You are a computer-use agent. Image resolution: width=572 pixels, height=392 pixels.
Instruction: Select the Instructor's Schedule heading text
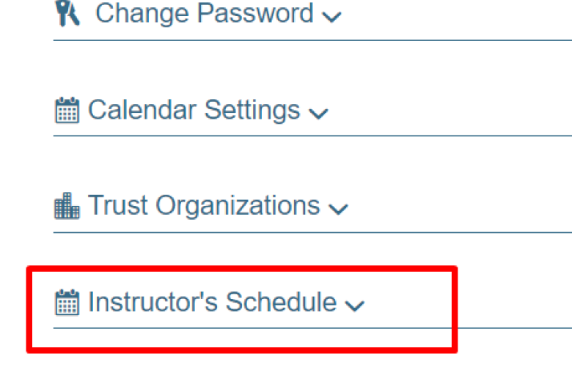pyautogui.click(x=213, y=302)
